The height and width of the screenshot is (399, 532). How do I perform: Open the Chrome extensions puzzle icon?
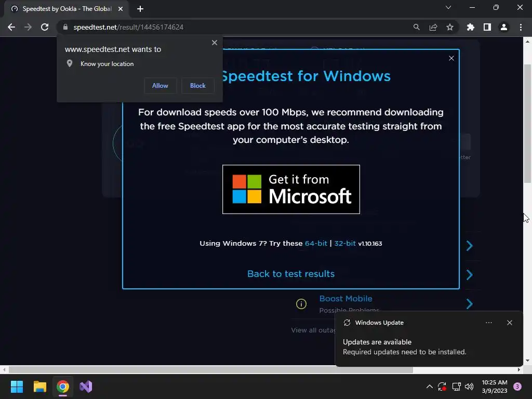tap(471, 27)
